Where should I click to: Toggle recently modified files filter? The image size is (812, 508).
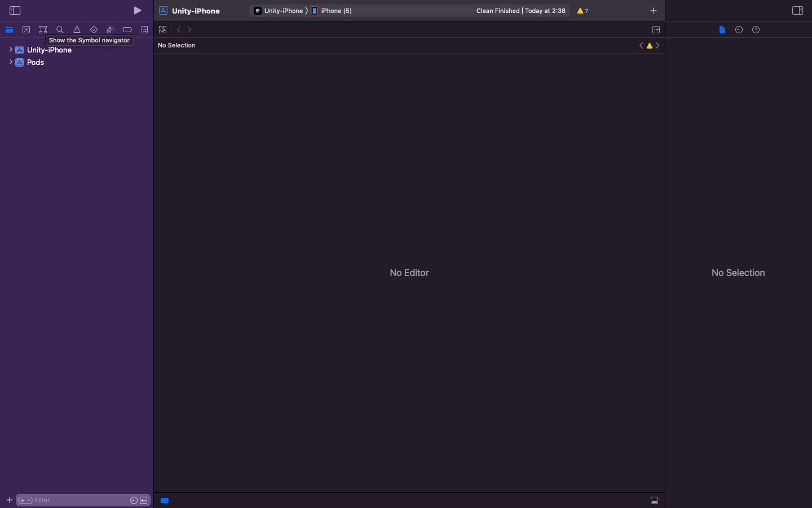134,500
